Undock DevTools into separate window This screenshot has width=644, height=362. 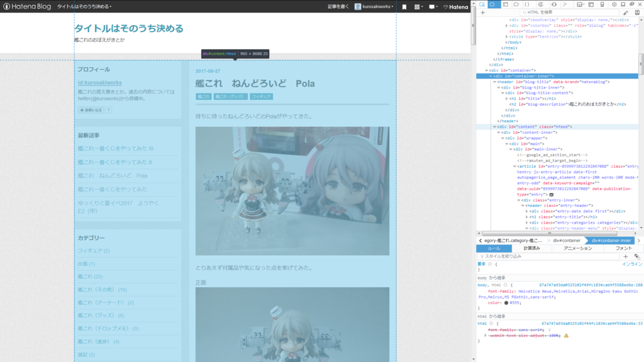[x=631, y=4]
